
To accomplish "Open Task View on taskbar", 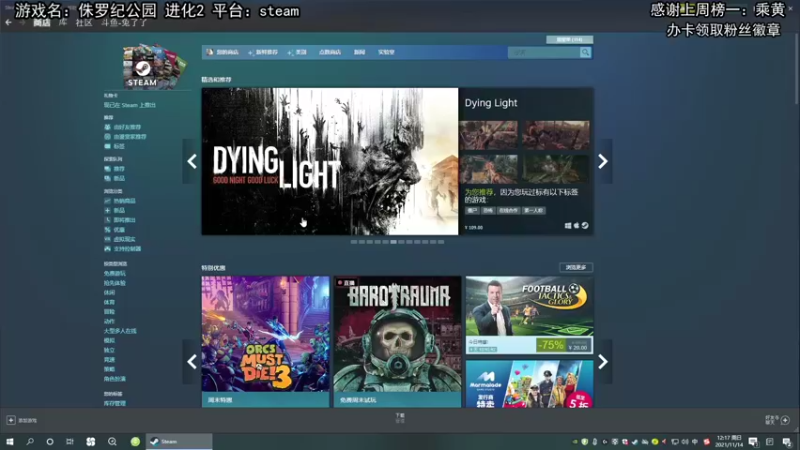I will click(x=70, y=442).
